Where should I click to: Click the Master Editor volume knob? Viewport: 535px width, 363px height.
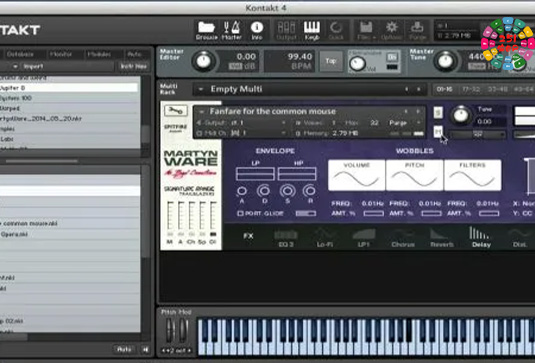(x=203, y=61)
